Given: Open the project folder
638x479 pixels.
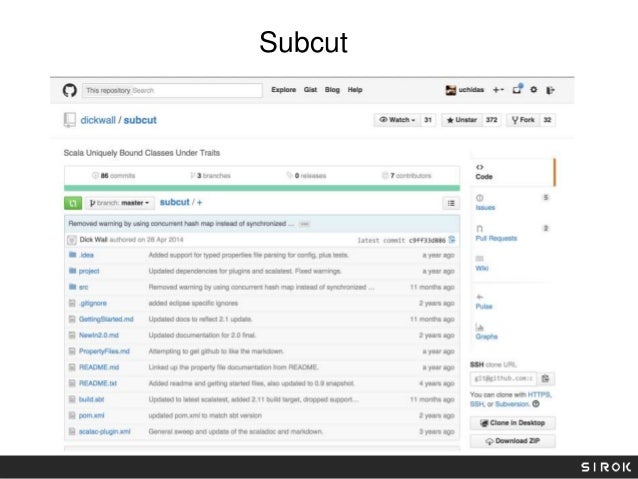Looking at the screenshot, I should tap(89, 271).
